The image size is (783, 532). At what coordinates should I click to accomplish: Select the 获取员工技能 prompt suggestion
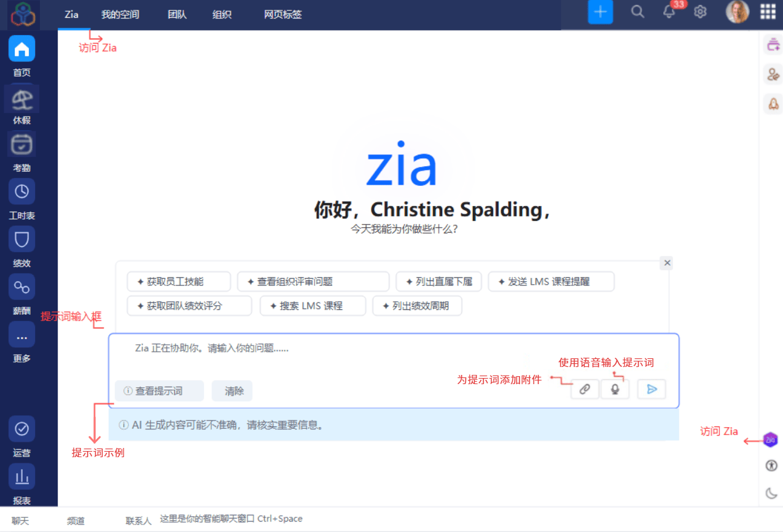tap(179, 282)
